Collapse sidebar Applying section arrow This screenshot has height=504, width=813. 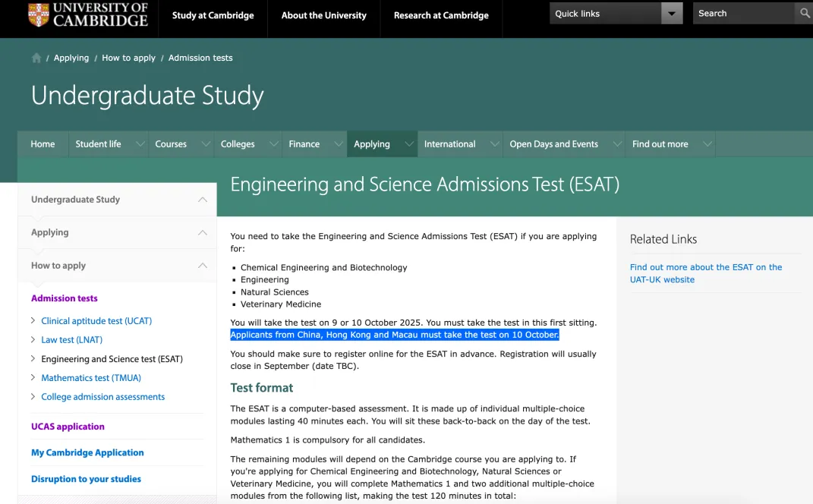point(203,233)
